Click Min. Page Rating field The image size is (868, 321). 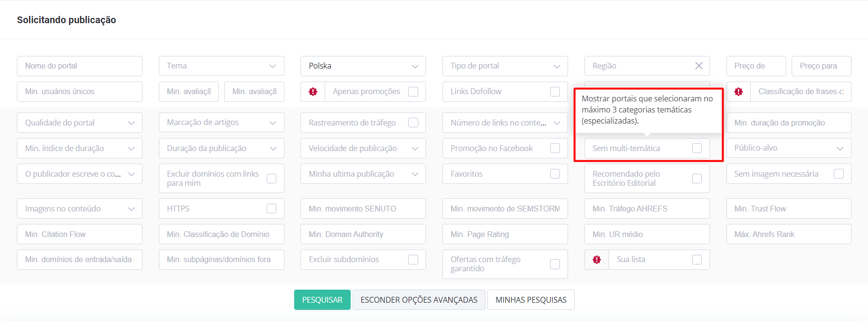click(505, 234)
